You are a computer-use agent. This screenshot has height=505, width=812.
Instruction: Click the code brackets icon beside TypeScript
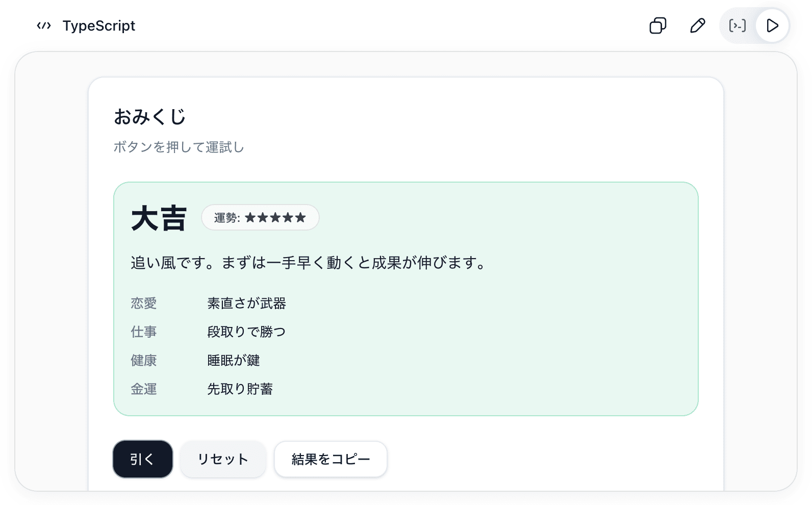(44, 26)
